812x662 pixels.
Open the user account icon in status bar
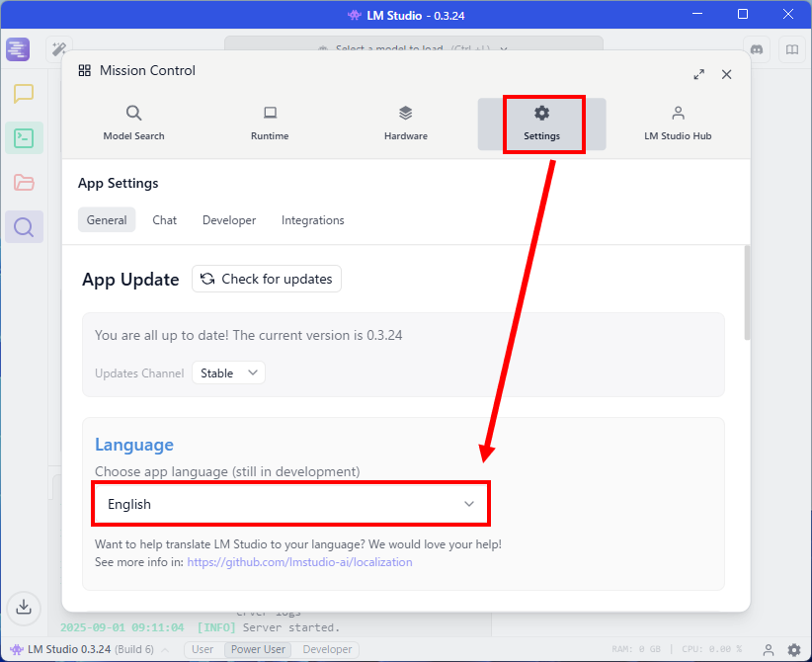769,649
